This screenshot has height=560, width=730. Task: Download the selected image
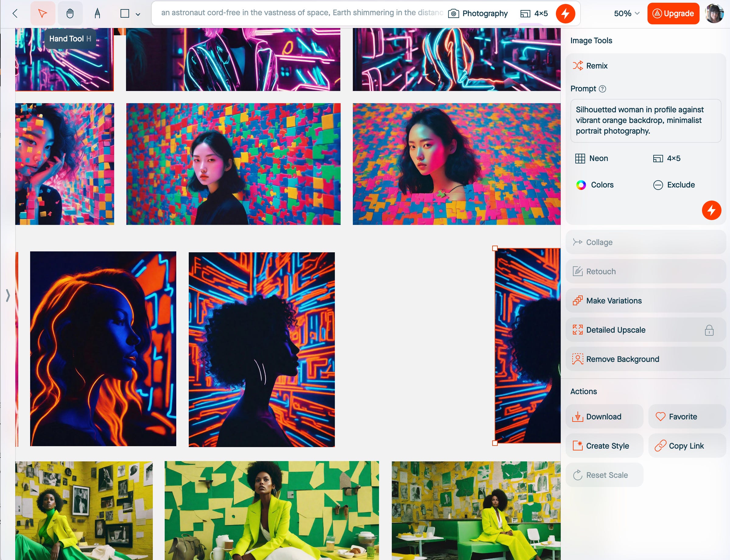[x=604, y=416]
